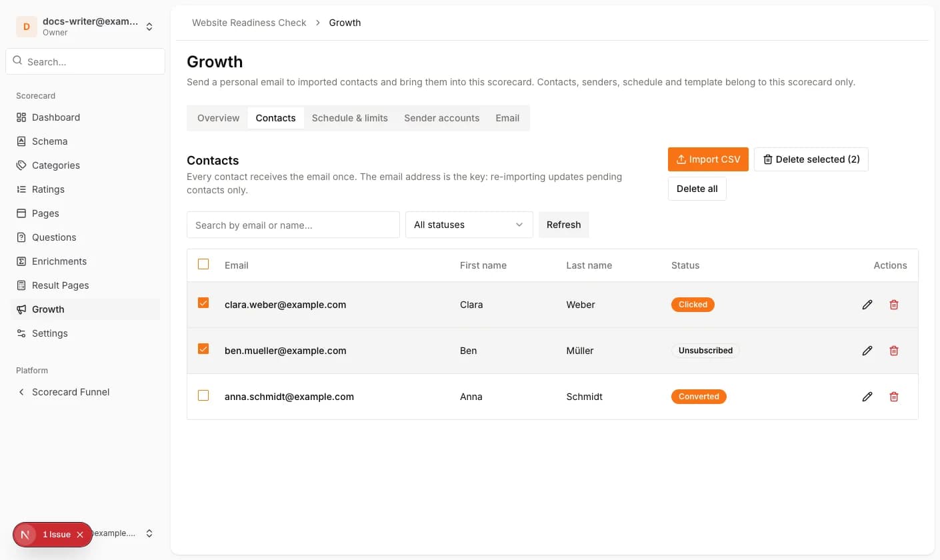
Task: Click the Questions icon in sidebar
Action: (x=21, y=237)
